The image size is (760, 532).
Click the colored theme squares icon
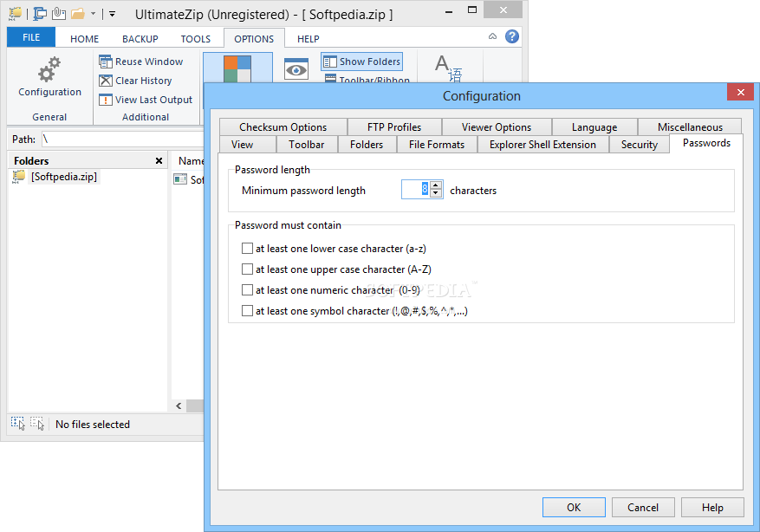237,68
